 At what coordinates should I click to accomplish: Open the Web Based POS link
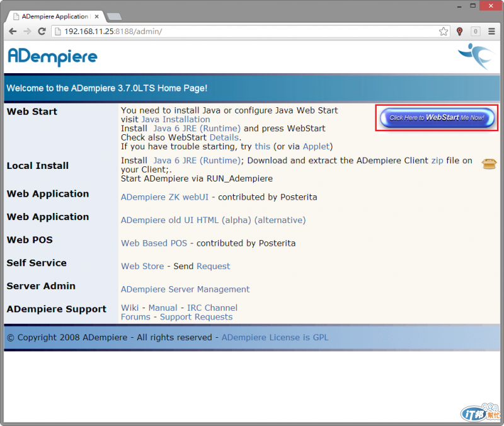coord(154,243)
